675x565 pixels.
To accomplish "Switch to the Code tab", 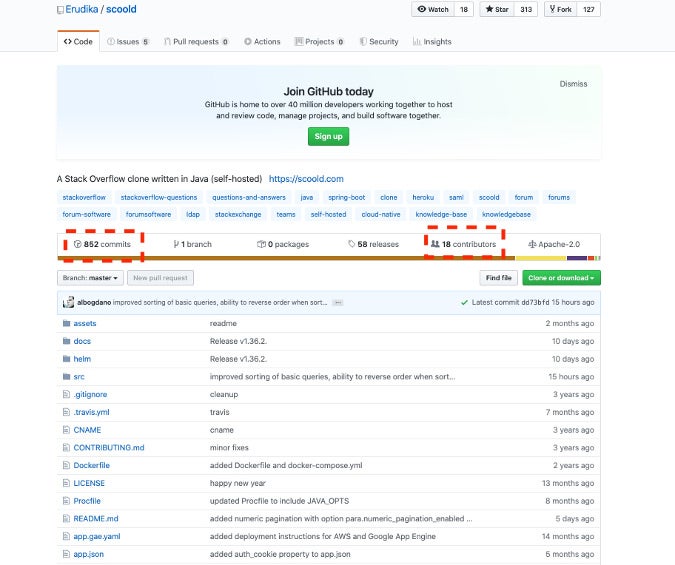I will 78,41.
